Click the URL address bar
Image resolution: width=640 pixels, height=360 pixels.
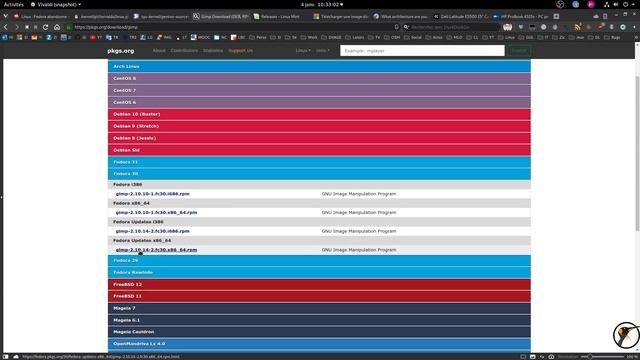[x=233, y=27]
